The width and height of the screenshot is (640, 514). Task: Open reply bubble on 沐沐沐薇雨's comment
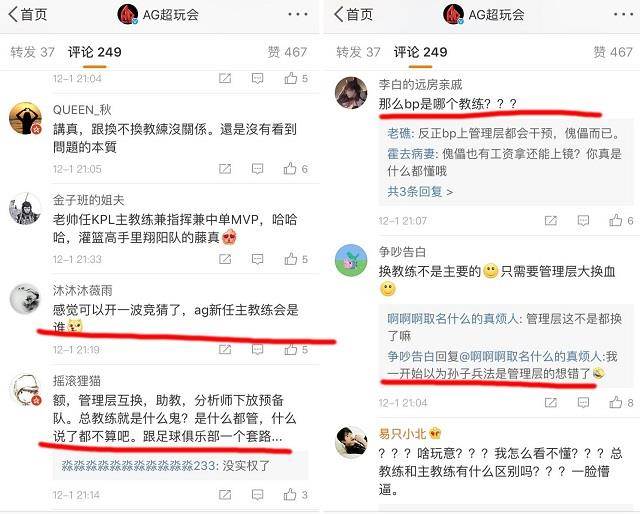[x=257, y=349]
